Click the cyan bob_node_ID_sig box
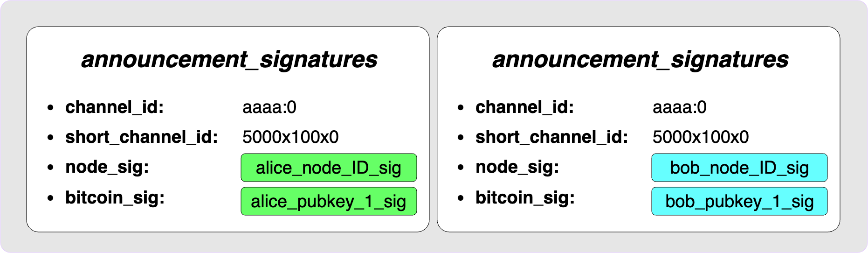The width and height of the screenshot is (868, 253). (739, 168)
